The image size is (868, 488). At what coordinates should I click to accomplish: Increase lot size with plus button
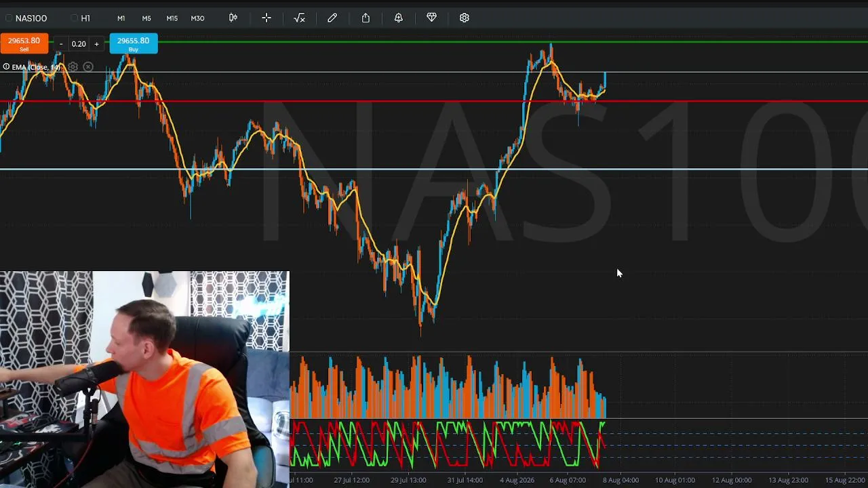[96, 44]
